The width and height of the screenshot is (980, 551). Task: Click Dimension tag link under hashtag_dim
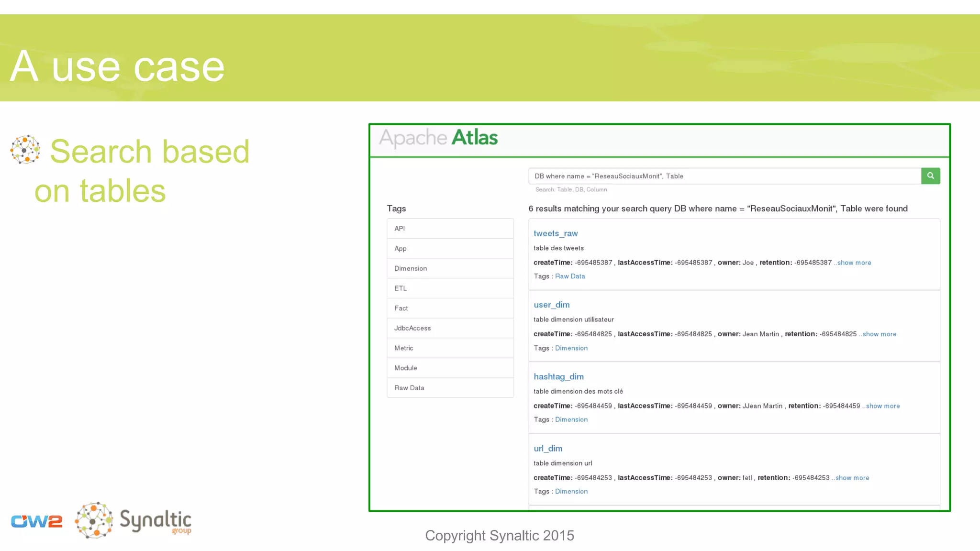571,419
